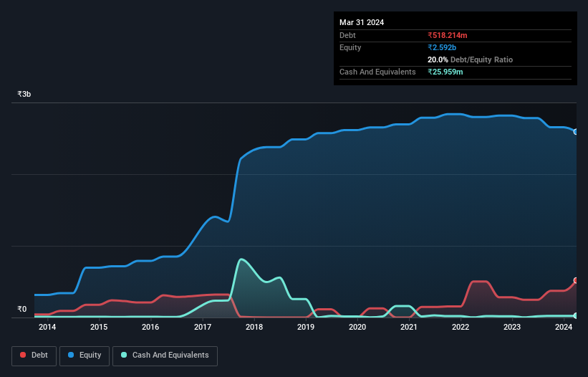588x377 pixels.
Task: Click the Mar 31 2024 tooltip date header
Action: point(362,22)
